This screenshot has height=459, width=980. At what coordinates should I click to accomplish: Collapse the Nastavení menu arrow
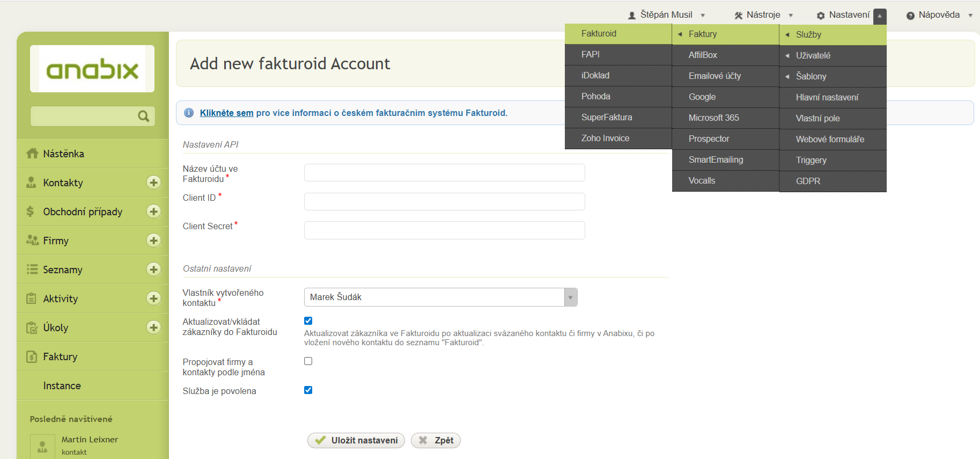(x=880, y=16)
